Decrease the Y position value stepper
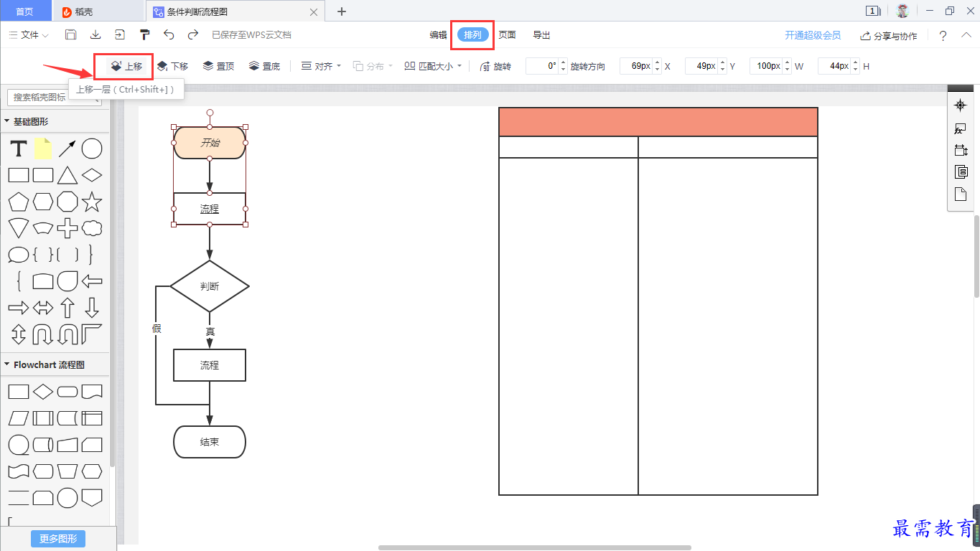The width and height of the screenshot is (980, 551). click(722, 70)
